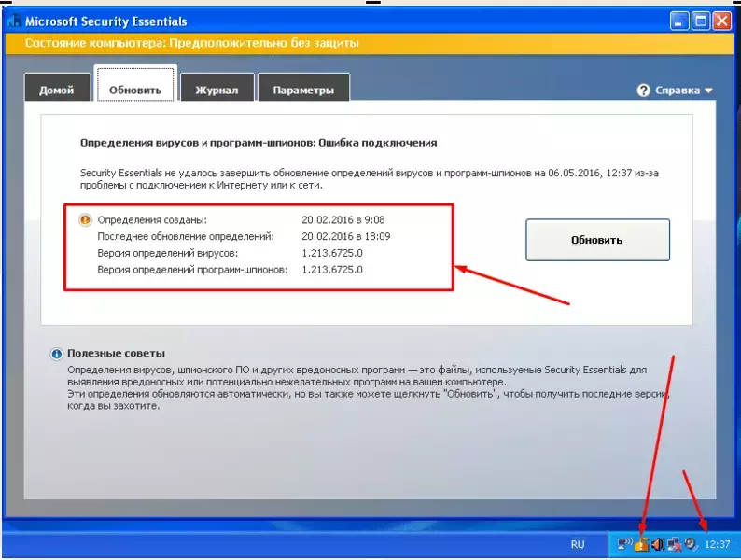Image resolution: width=741 pixels, height=560 pixels.
Task: Switch to the Домой tab
Action: [57, 88]
